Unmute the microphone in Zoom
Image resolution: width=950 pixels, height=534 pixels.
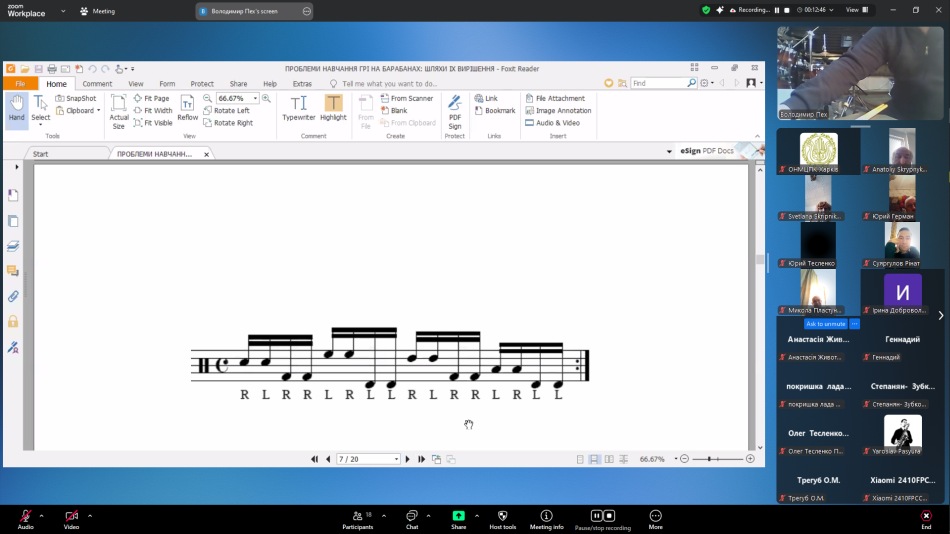(x=25, y=516)
